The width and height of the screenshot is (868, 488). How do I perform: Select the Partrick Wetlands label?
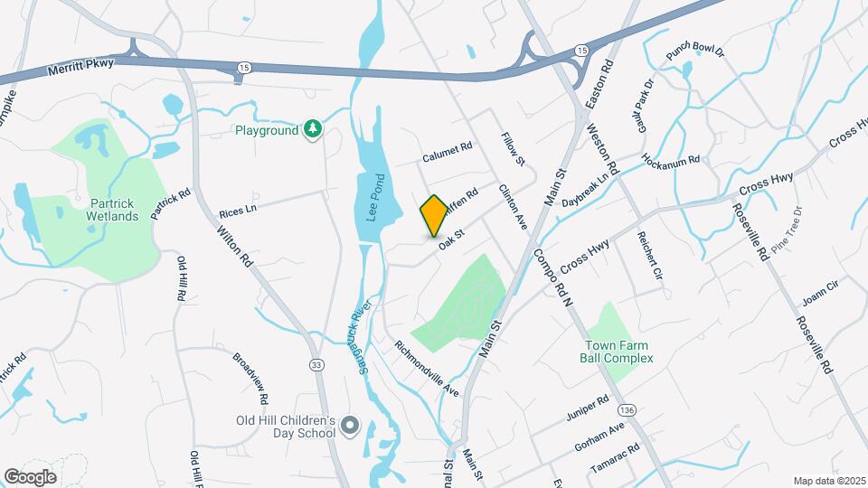[x=112, y=210]
